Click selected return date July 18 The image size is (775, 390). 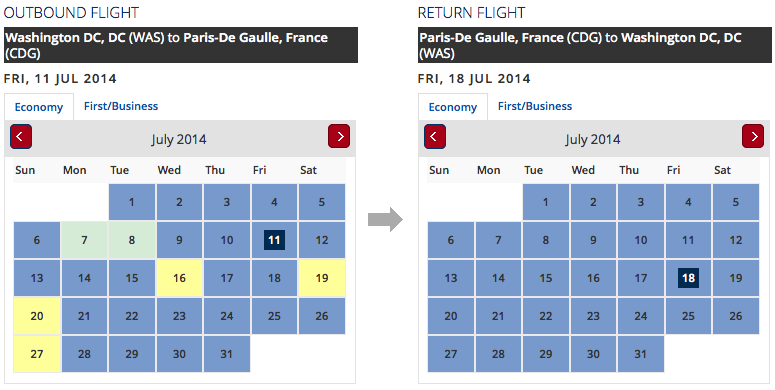tap(688, 278)
